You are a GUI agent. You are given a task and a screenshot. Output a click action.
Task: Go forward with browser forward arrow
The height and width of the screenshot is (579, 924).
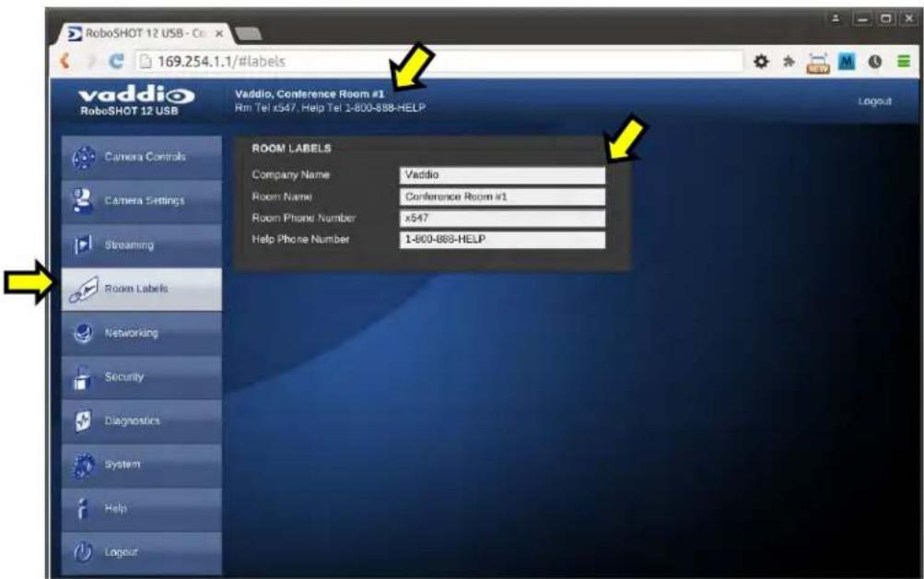pyautogui.click(x=90, y=61)
